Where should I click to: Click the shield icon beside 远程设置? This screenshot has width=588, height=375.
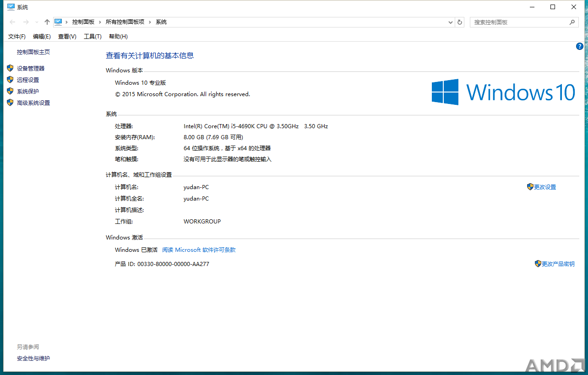[10, 80]
